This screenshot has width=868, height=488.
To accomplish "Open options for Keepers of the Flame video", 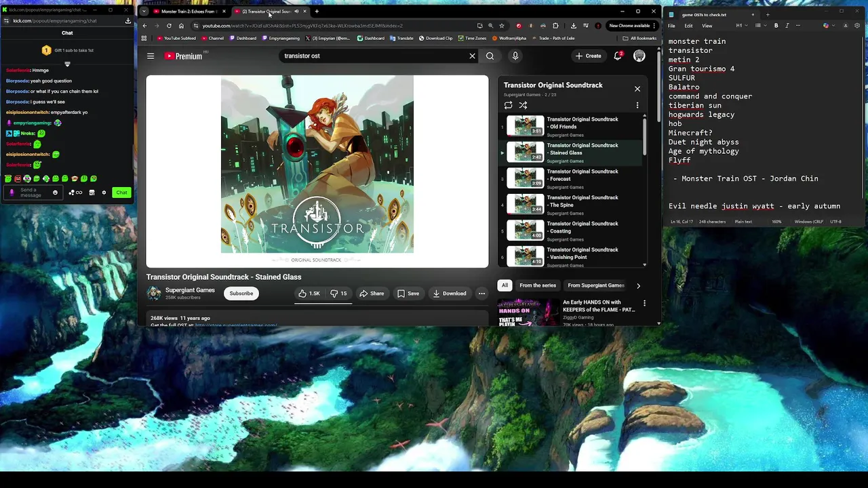I will (x=644, y=303).
